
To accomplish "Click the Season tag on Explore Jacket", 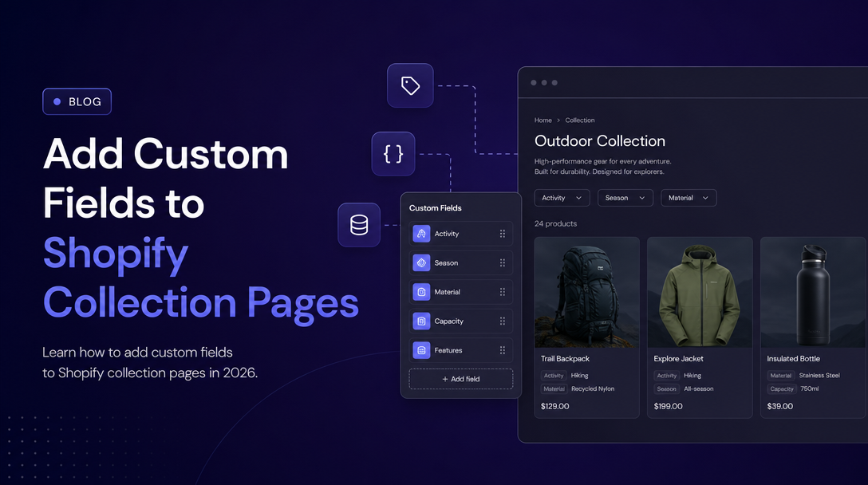I will (666, 388).
